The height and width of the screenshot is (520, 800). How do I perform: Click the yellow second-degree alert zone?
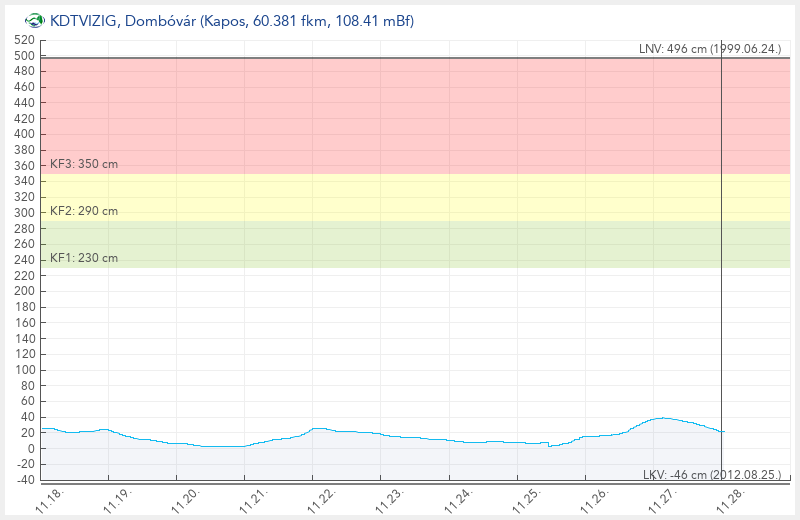click(400, 197)
